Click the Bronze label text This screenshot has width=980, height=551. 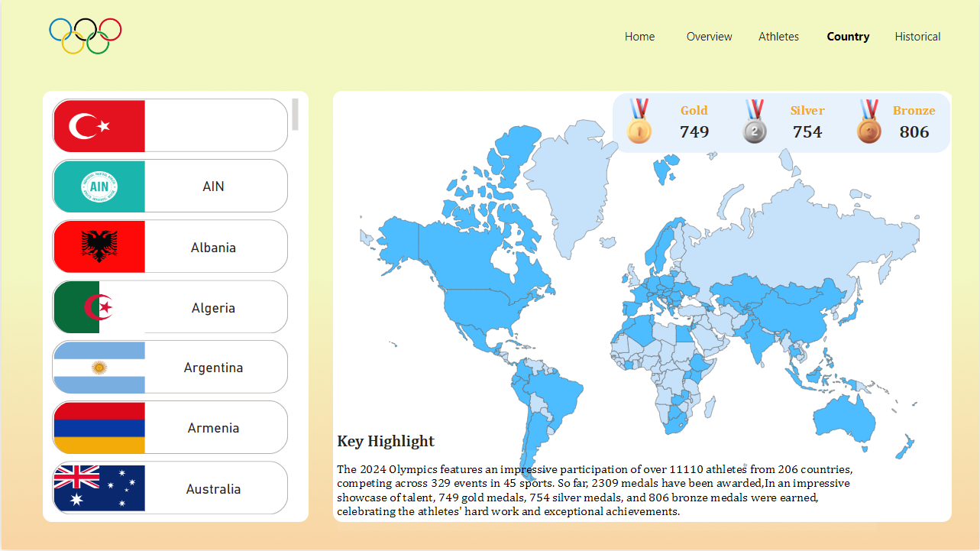point(914,111)
